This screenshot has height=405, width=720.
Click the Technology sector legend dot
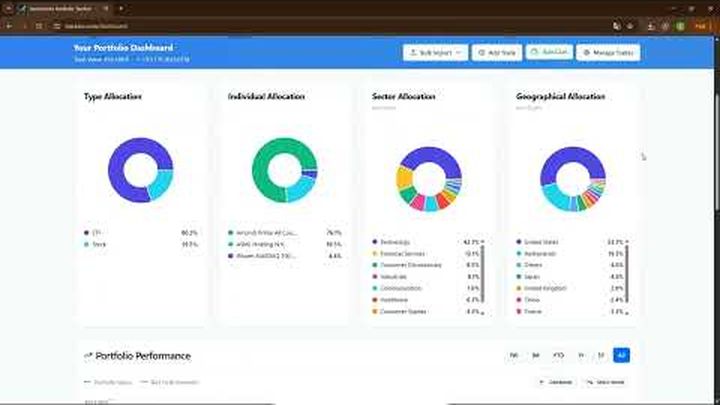[375, 242]
